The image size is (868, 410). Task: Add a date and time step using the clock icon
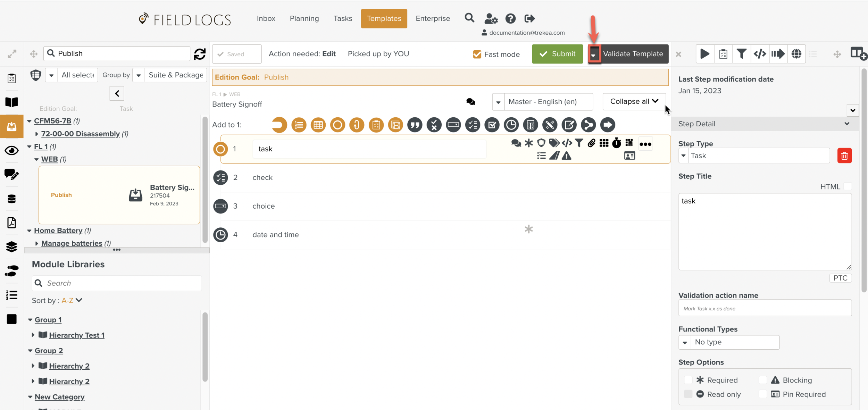[511, 125]
